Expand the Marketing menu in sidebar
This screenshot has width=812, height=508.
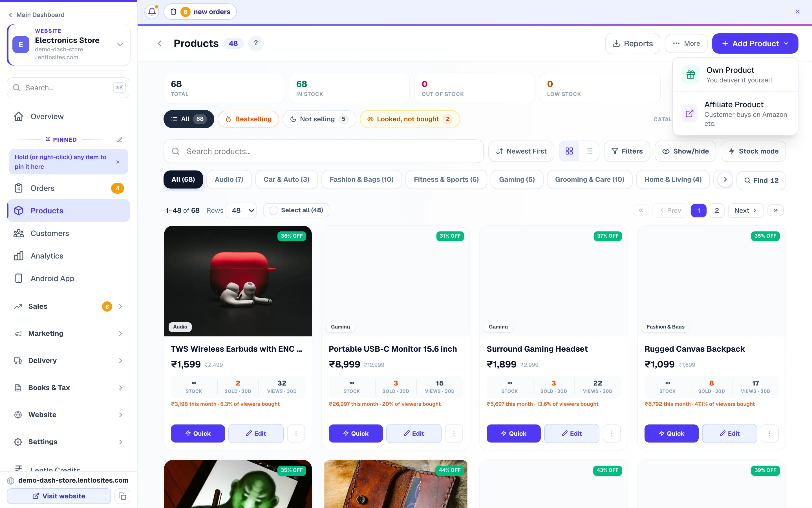point(69,333)
